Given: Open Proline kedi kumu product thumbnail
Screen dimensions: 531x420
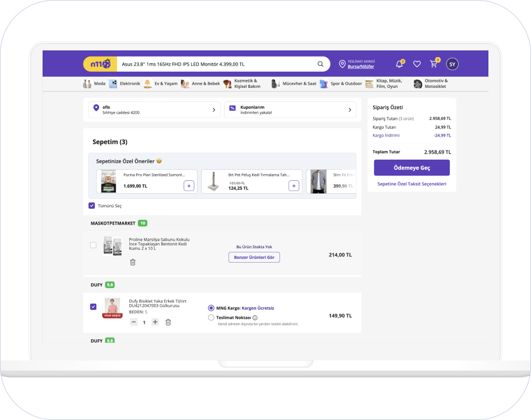Looking at the screenshot, I should coord(113,246).
